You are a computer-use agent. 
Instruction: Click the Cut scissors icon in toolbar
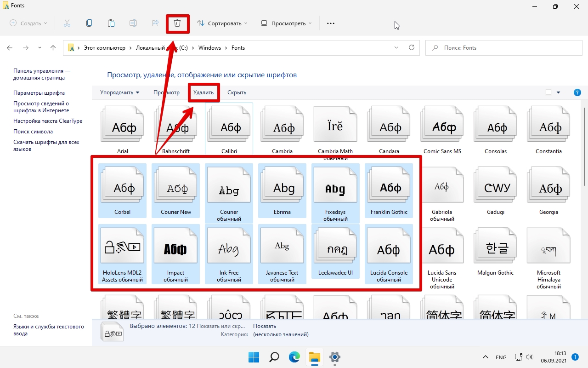point(67,23)
